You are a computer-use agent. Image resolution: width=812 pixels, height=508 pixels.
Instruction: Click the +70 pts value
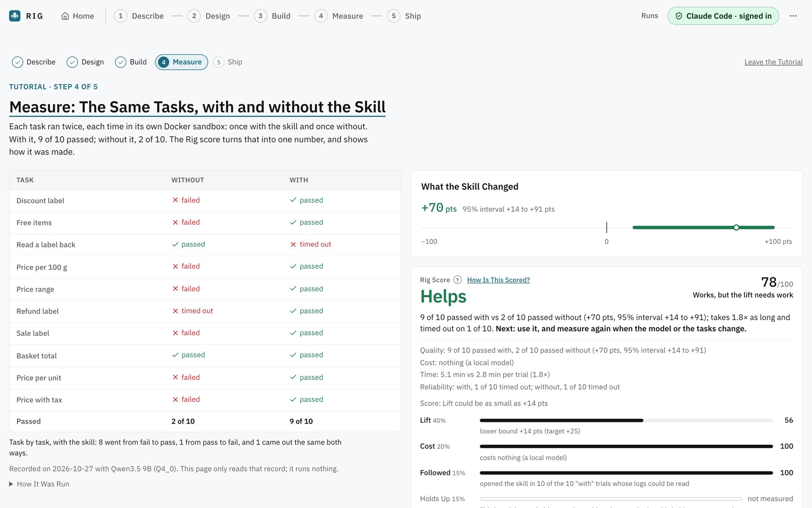coord(438,208)
